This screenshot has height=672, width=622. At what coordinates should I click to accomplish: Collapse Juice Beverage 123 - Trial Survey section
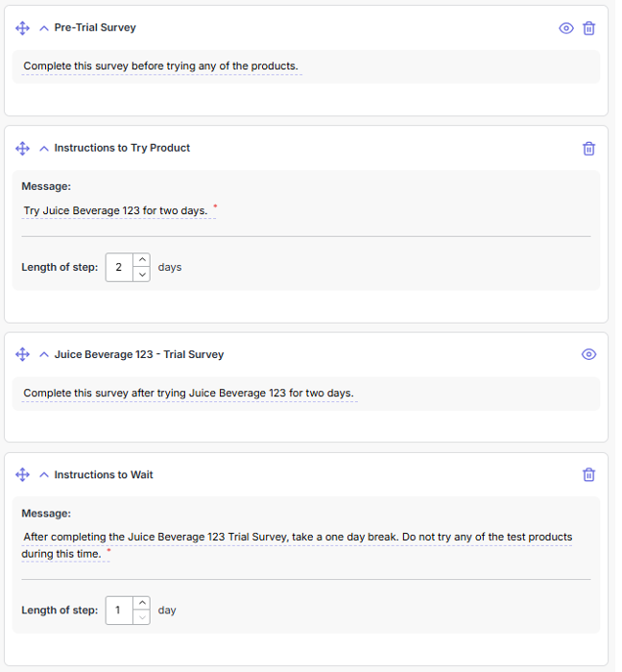tap(44, 355)
